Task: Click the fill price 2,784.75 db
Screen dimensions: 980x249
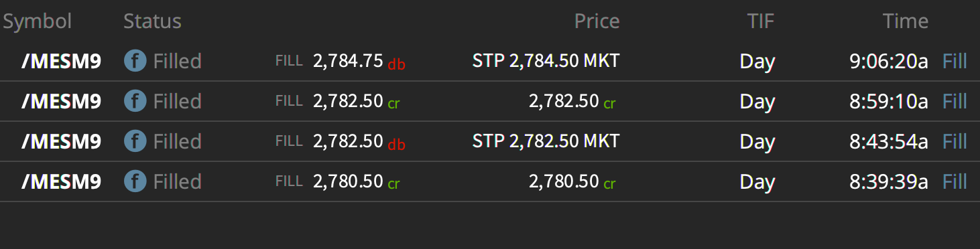Action: (x=359, y=62)
